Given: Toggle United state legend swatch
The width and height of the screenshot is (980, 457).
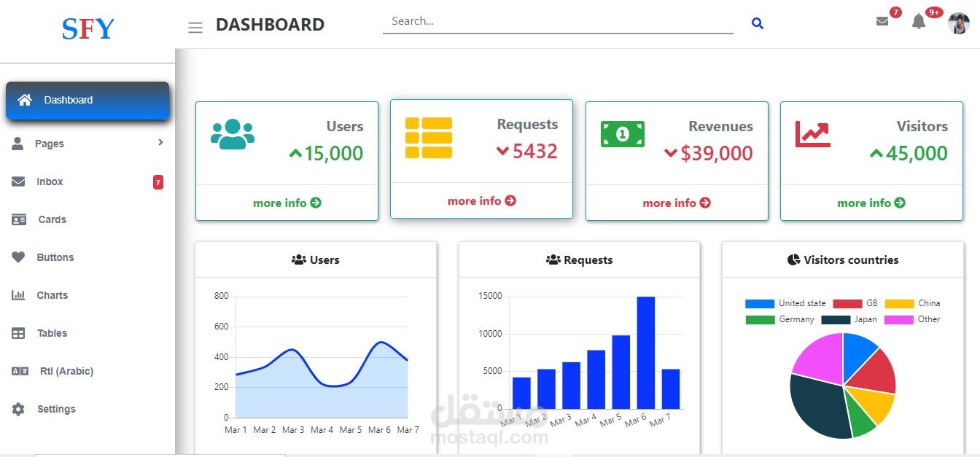Looking at the screenshot, I should point(760,303).
